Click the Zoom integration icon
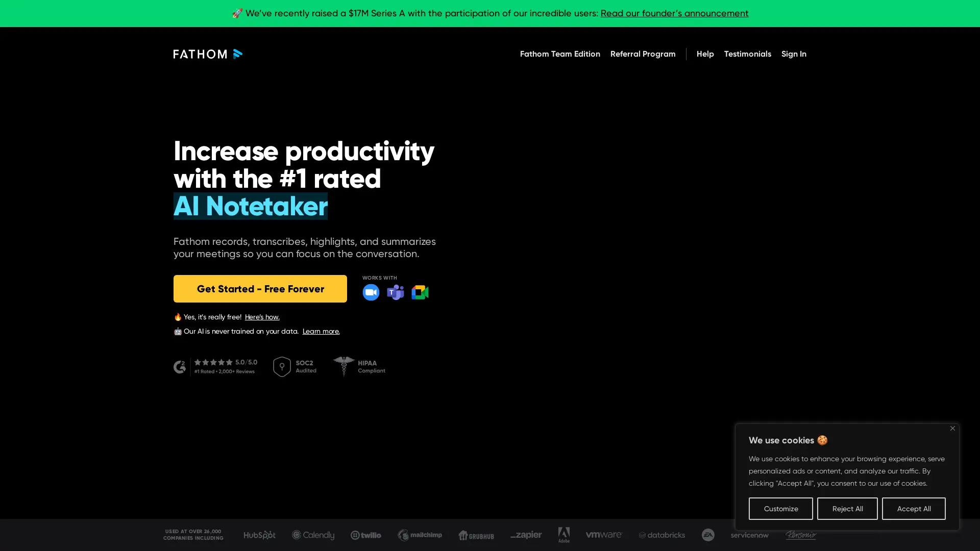Screen dimensions: 980x551 (371, 292)
